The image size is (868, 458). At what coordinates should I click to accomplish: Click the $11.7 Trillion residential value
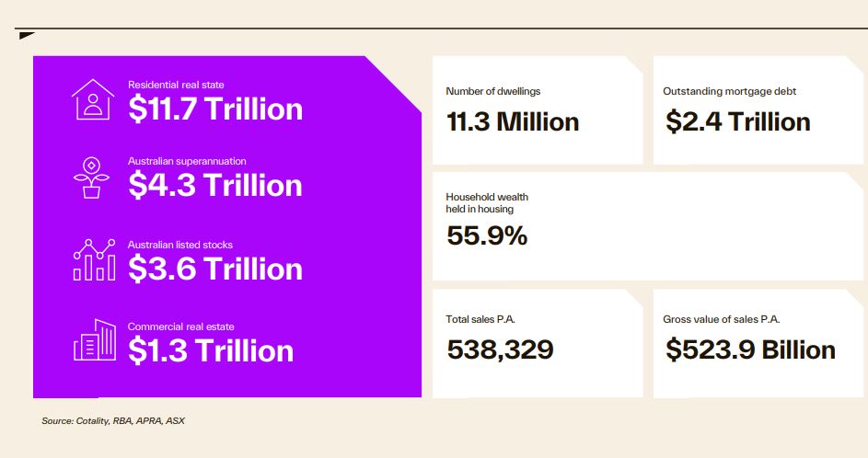point(215,109)
